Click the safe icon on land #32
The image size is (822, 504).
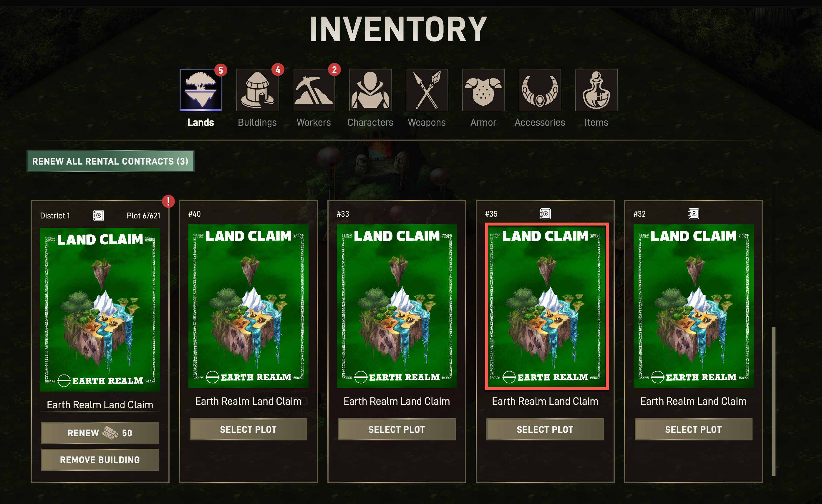click(x=694, y=213)
